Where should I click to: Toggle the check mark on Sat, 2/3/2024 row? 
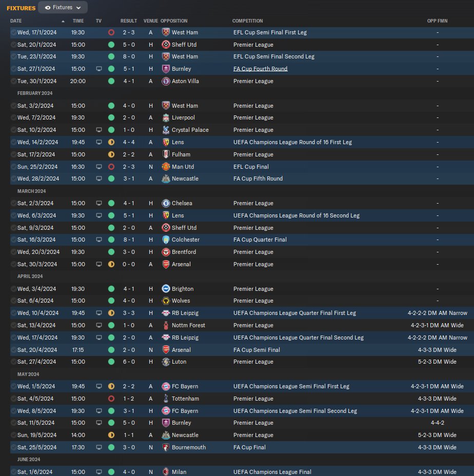(13, 203)
